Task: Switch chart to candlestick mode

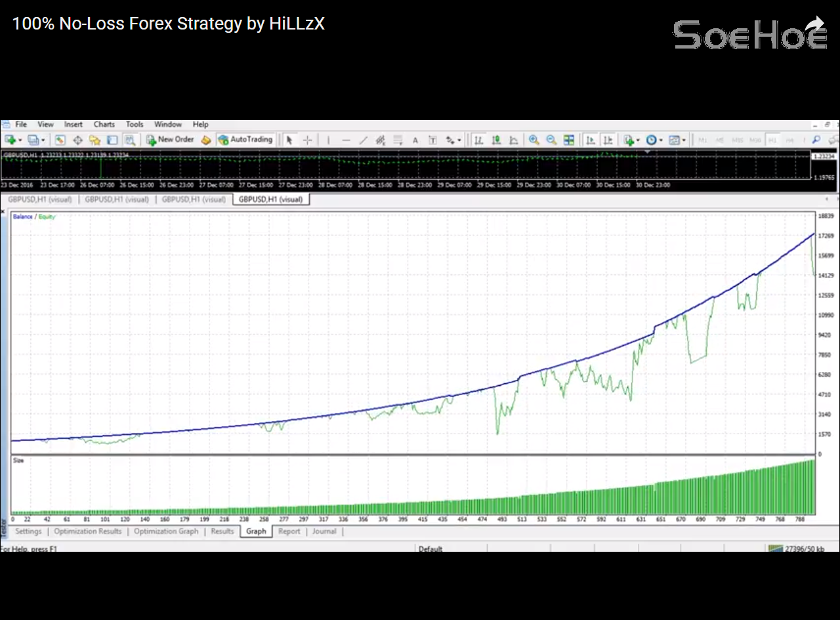Action: 496,140
